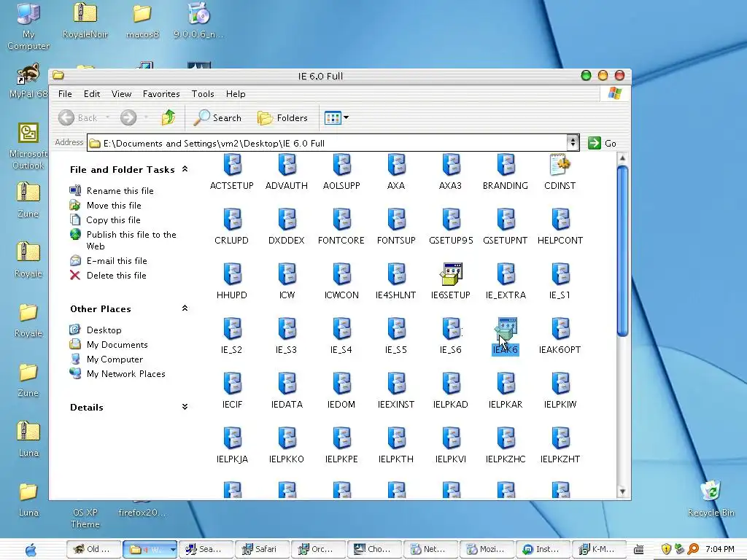Select the ADVAUTH cabinet file

286,172
